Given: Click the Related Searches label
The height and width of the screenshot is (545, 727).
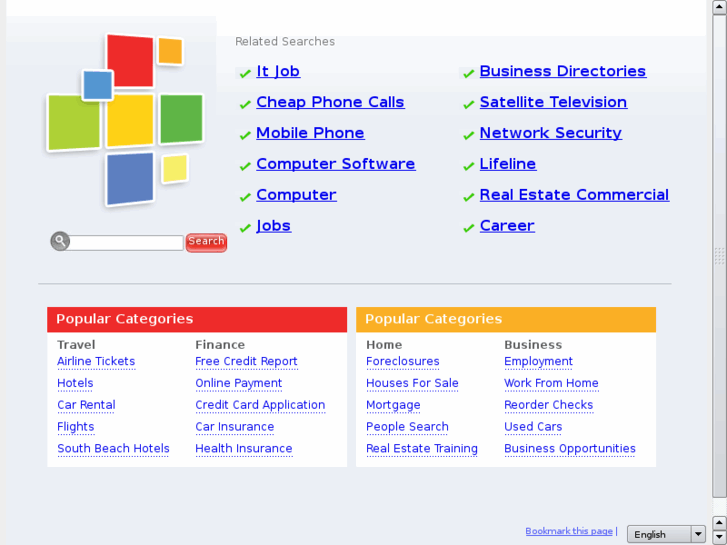Looking at the screenshot, I should [285, 41].
